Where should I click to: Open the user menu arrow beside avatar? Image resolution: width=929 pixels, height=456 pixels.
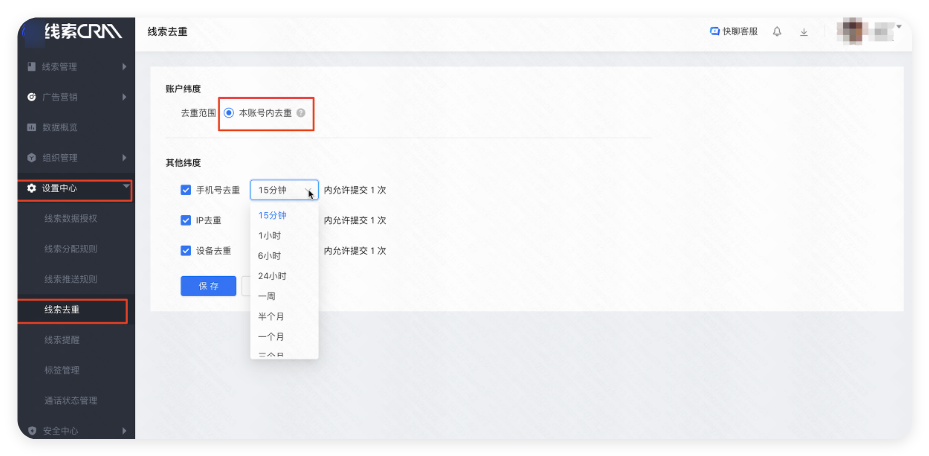click(x=899, y=26)
